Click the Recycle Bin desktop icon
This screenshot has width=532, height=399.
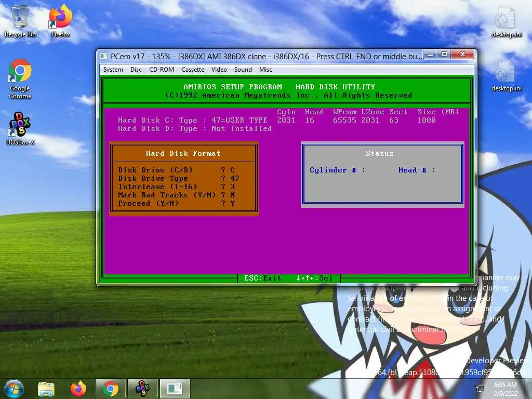click(20, 21)
